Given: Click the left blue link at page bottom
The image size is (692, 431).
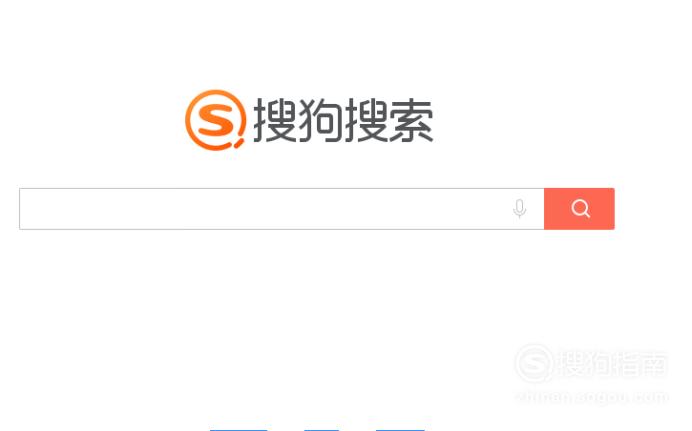Looking at the screenshot, I should (238, 429).
